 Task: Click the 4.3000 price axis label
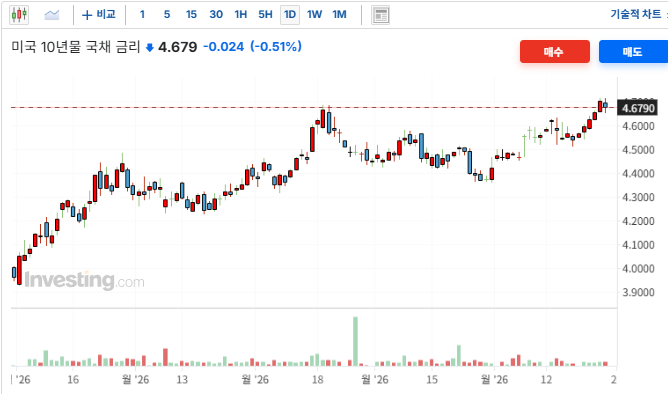click(x=638, y=197)
